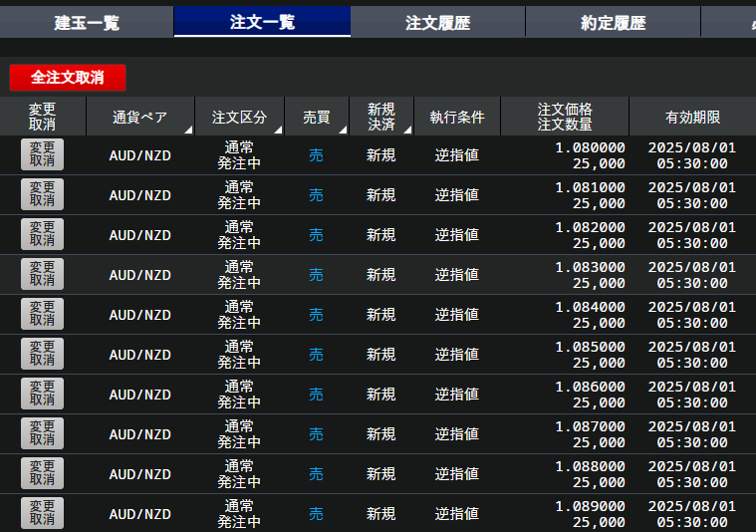
Task: Click expiry 2025/08/01 in the 1.080000 row
Action: point(692,147)
